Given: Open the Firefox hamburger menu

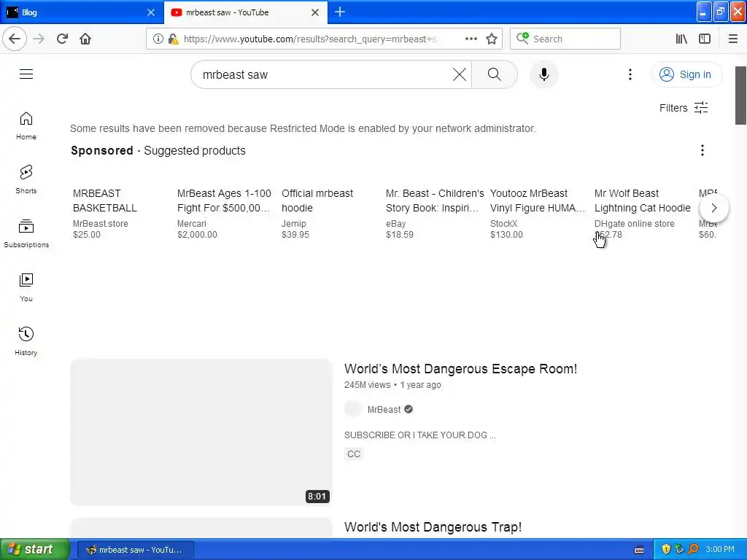Looking at the screenshot, I should pos(733,39).
